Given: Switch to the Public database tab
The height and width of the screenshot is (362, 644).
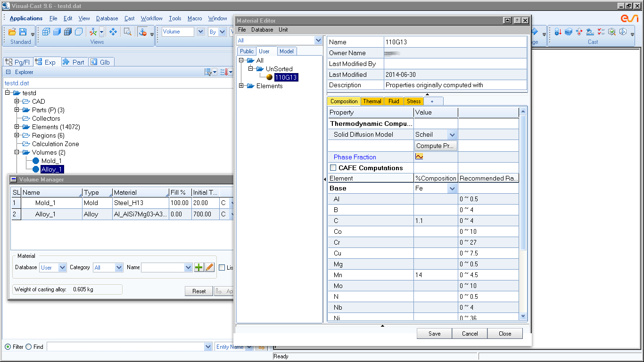Looking at the screenshot, I should coord(247,51).
